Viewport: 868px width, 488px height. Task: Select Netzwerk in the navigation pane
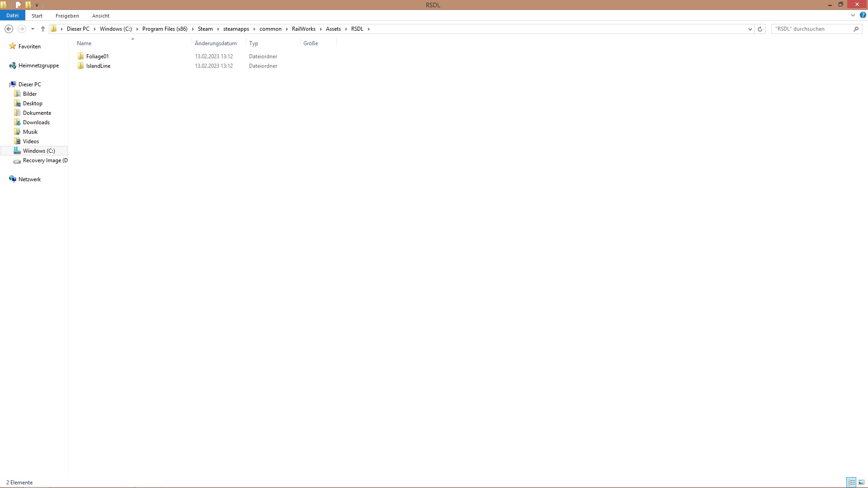click(x=29, y=179)
